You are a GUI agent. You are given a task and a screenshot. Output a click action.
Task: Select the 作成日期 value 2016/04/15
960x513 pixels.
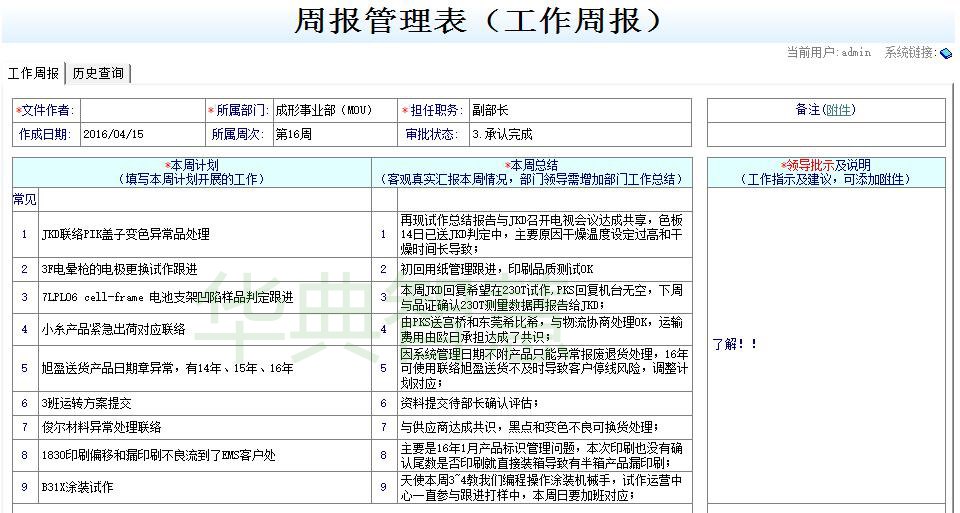click(x=113, y=134)
